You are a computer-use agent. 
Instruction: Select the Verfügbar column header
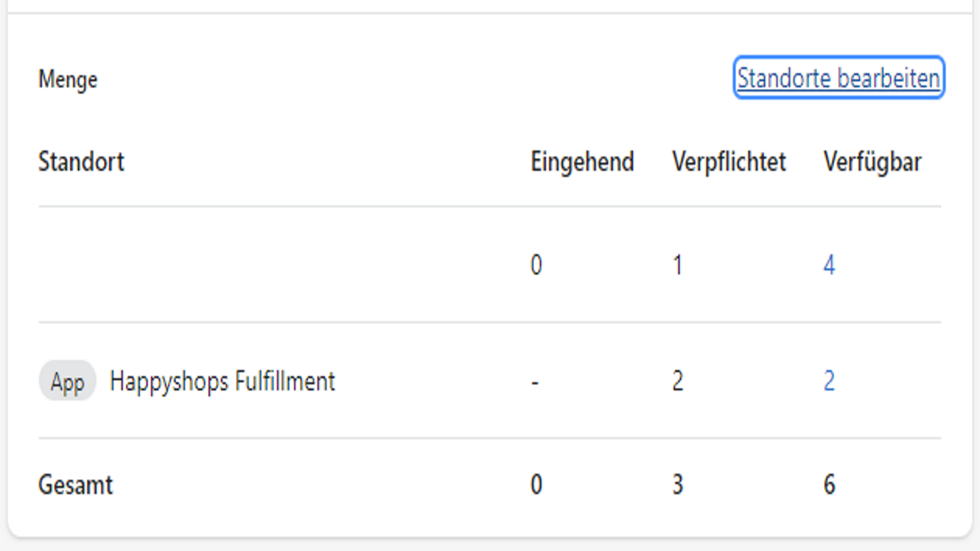click(x=872, y=162)
